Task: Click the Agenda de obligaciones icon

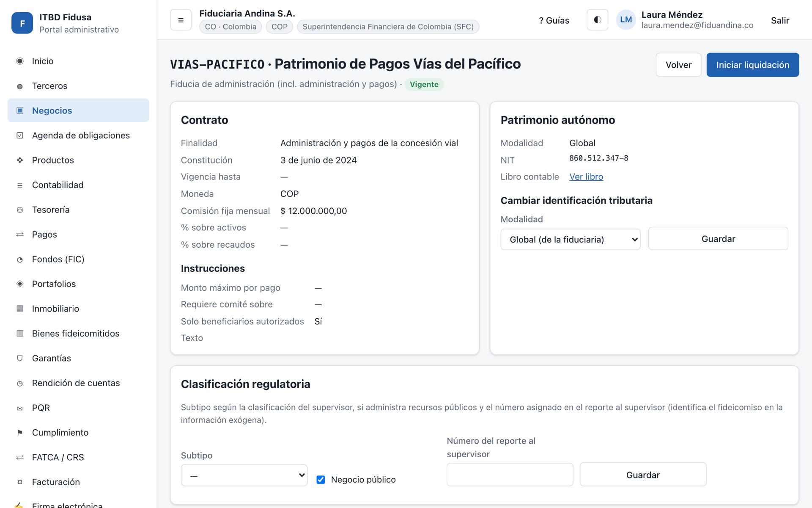Action: coord(20,135)
